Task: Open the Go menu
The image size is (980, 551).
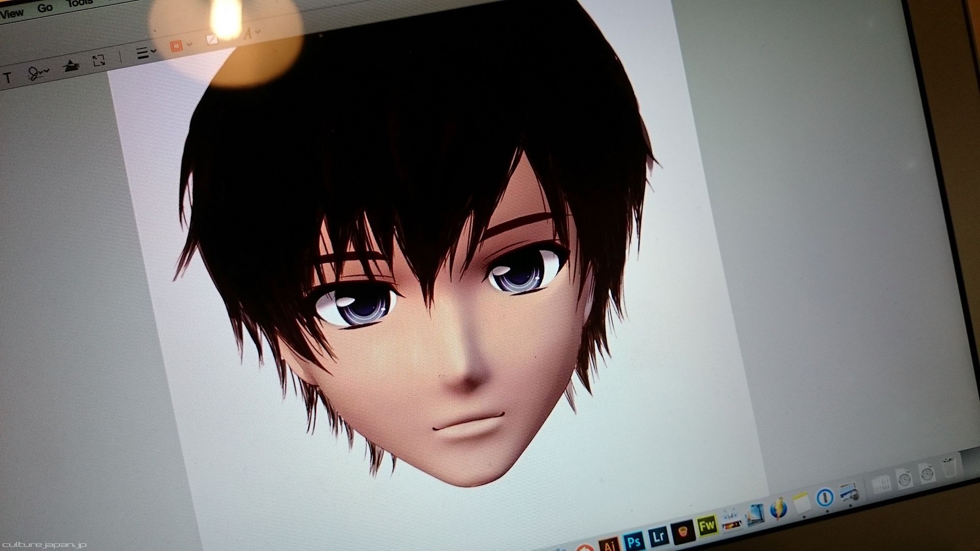Action: 45,8
